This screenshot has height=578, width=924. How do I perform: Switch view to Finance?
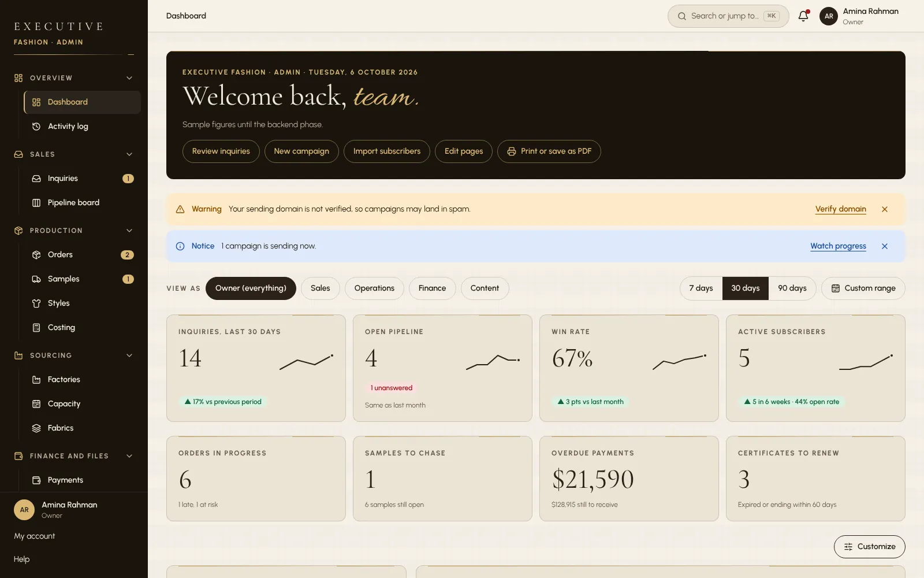click(x=432, y=288)
